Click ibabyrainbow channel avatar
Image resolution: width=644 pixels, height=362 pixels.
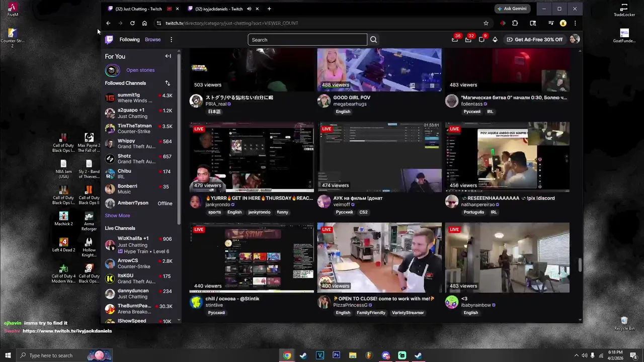tap(452, 302)
